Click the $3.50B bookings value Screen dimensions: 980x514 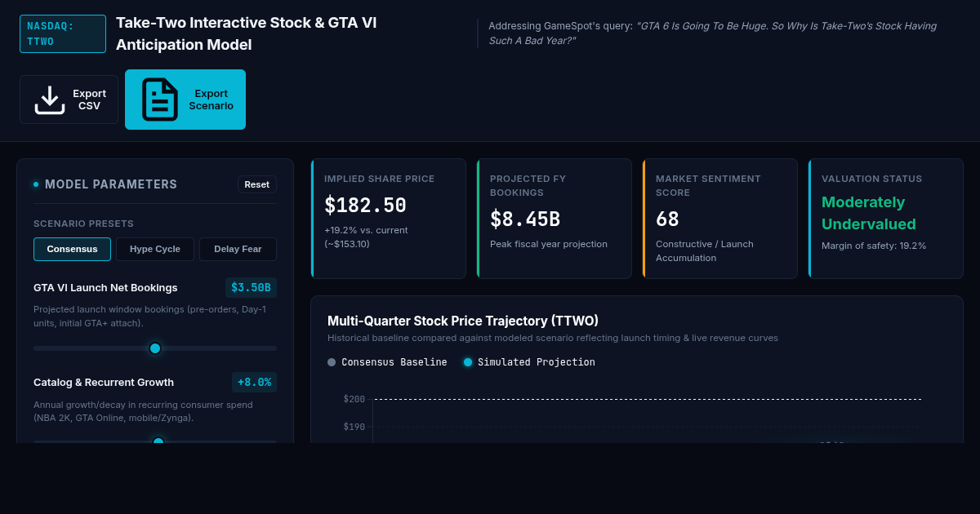point(251,287)
